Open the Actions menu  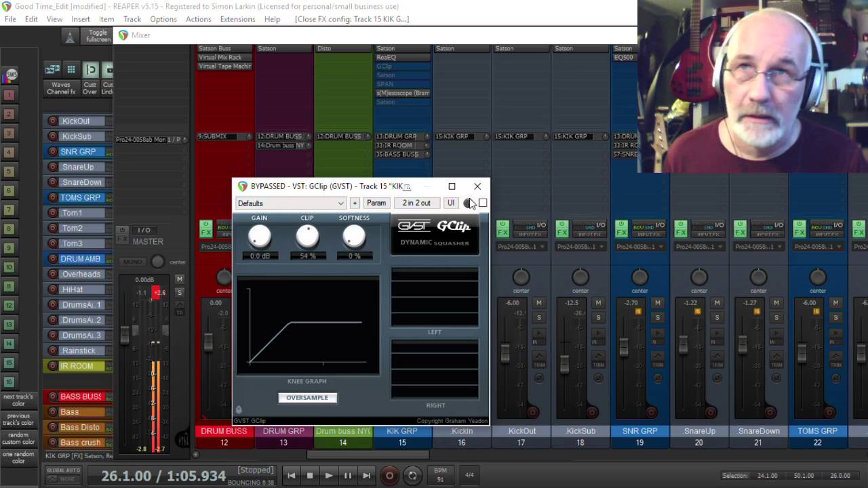pyautogui.click(x=199, y=19)
